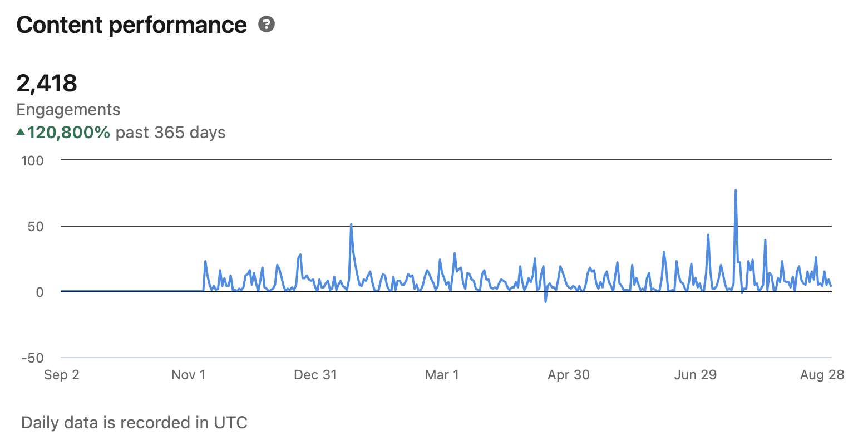868x440 pixels.
Task: Click the Engagements metric label
Action: (68, 110)
